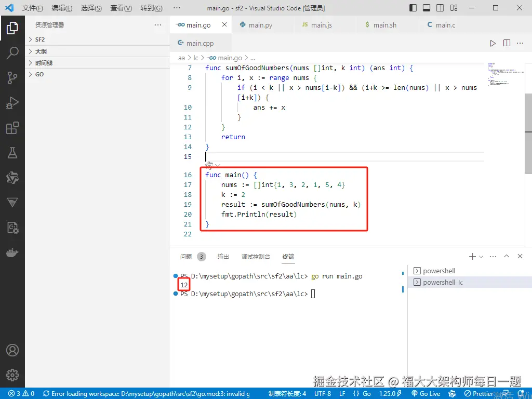Change line ending via LF status item
532x399 pixels.
click(x=342, y=394)
